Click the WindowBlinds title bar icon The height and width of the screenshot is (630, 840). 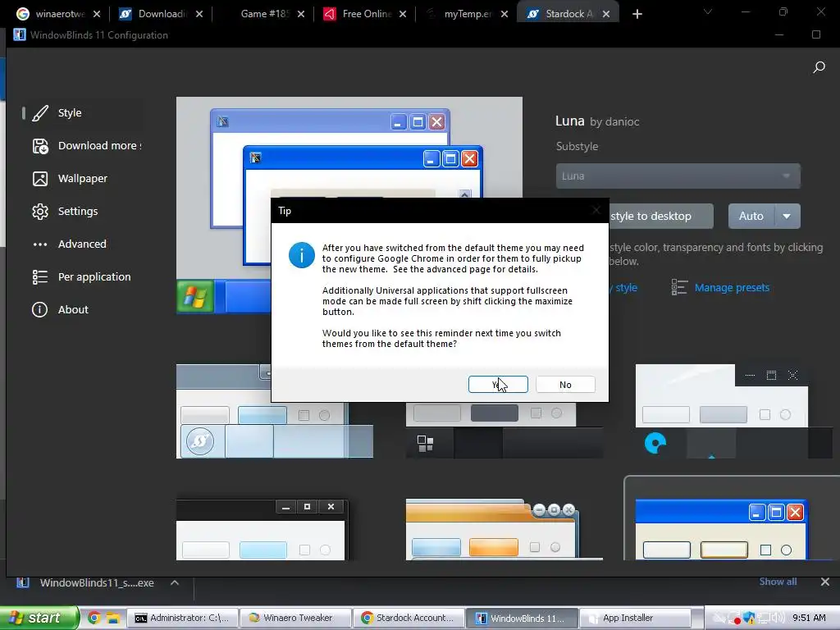[20, 34]
